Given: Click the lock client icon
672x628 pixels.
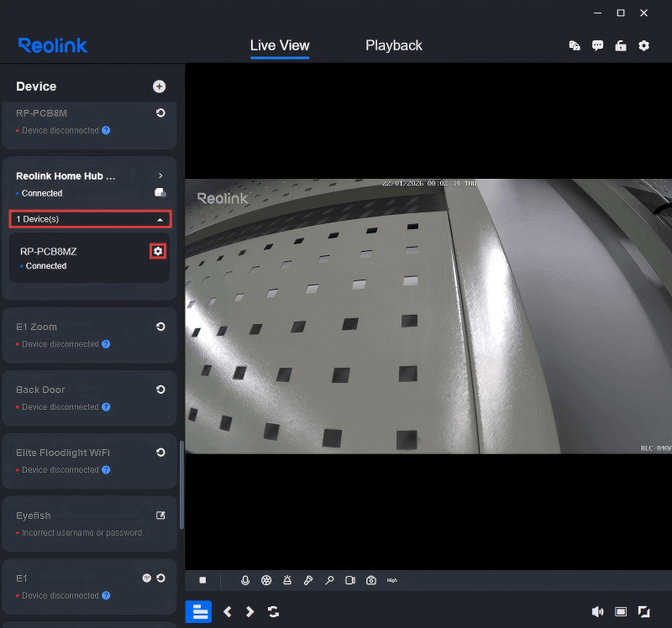Looking at the screenshot, I should pos(621,45).
